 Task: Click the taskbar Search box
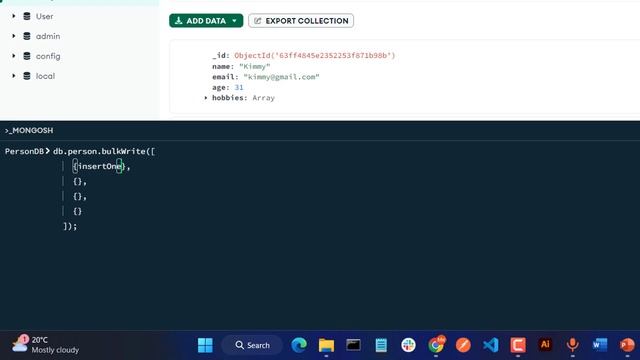[x=252, y=345]
